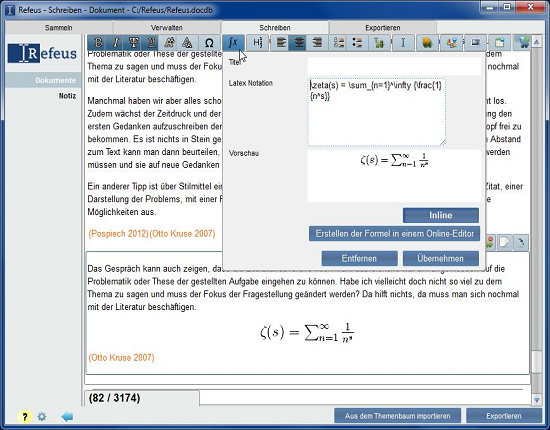Insert bulleted list from toolbar
Image resolution: width=550 pixels, height=430 pixels.
coord(357,43)
